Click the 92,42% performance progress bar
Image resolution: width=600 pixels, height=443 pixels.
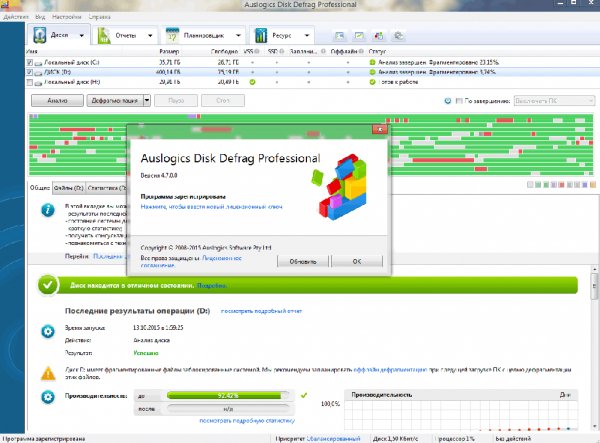tap(228, 395)
